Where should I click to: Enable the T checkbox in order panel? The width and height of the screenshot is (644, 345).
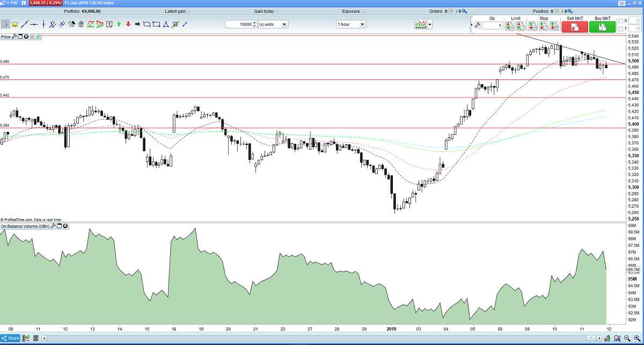621,29
